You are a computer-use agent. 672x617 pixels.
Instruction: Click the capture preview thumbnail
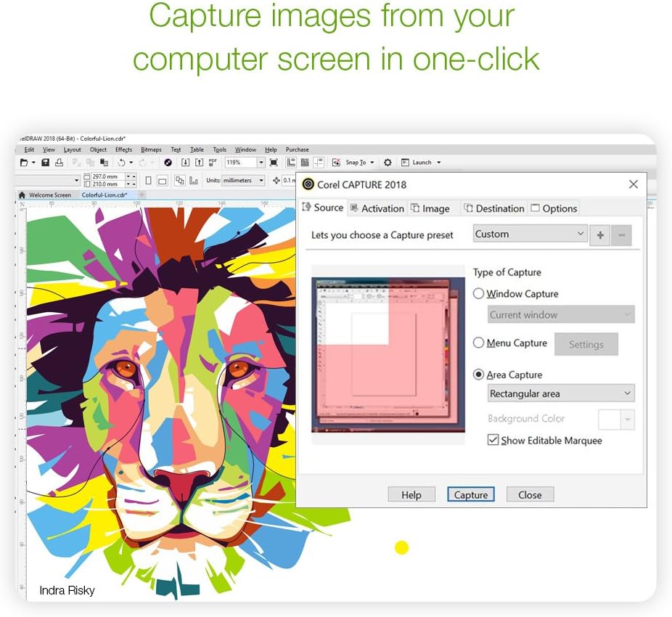point(388,354)
